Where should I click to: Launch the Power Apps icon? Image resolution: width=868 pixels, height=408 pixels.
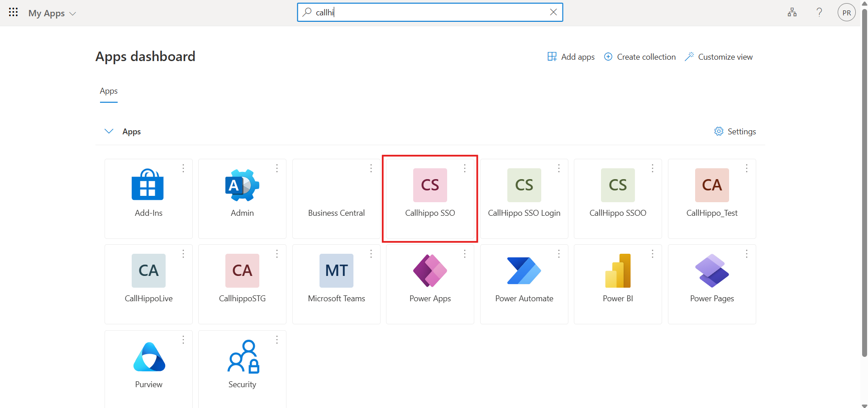click(x=430, y=270)
